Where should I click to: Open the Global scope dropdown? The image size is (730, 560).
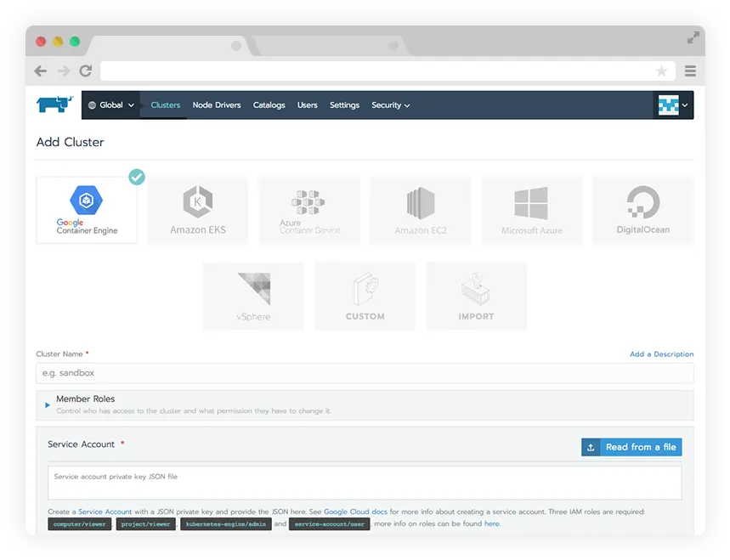pos(110,105)
